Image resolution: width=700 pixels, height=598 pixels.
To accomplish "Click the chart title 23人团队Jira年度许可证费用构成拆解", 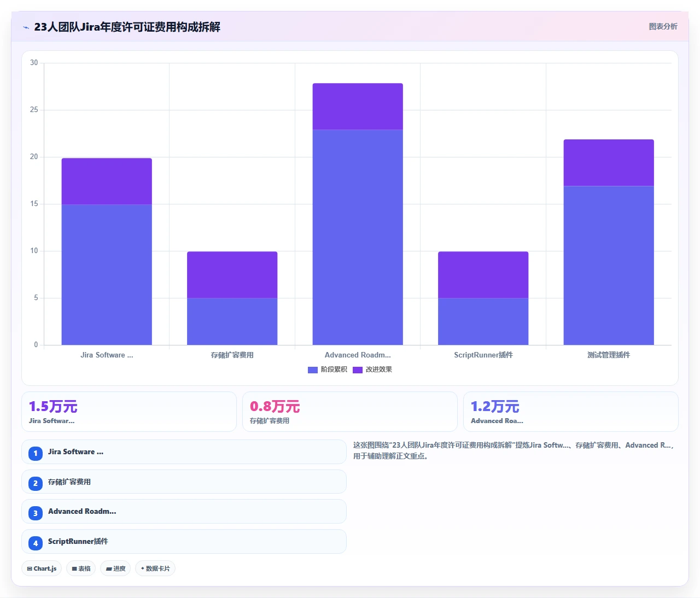I will (x=127, y=27).
